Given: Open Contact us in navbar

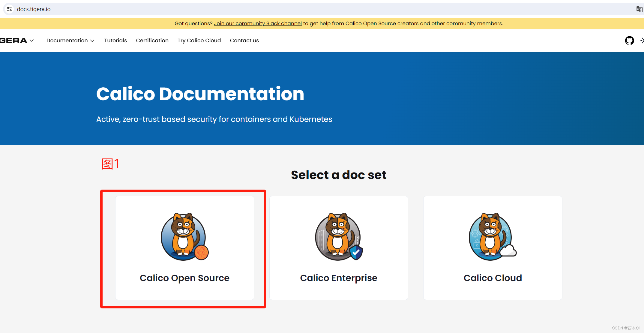Looking at the screenshot, I should (x=244, y=40).
